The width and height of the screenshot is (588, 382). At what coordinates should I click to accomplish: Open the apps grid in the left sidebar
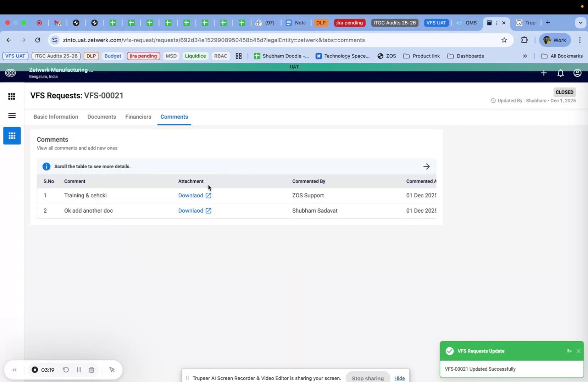pos(12,96)
